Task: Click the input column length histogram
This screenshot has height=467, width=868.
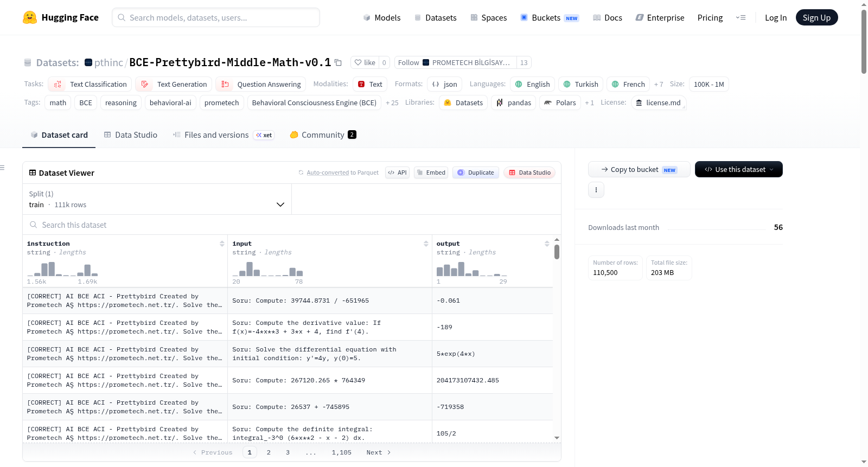Action: tap(267, 270)
